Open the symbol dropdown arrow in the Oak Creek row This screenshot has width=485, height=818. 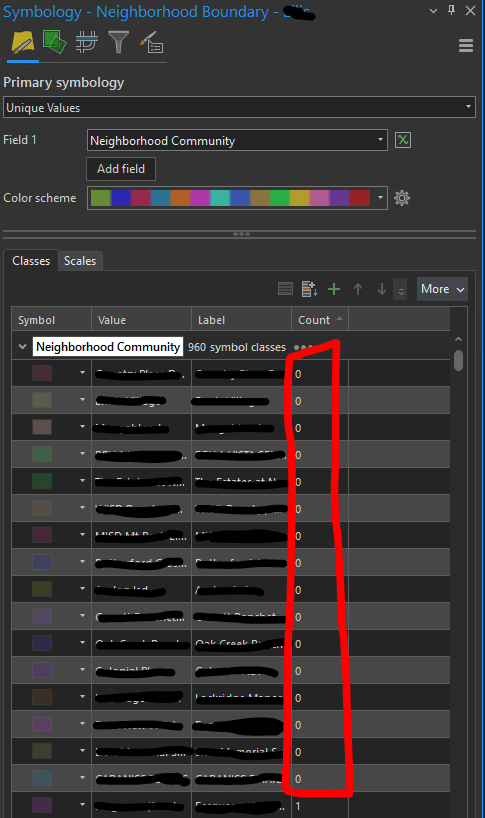coord(82,643)
